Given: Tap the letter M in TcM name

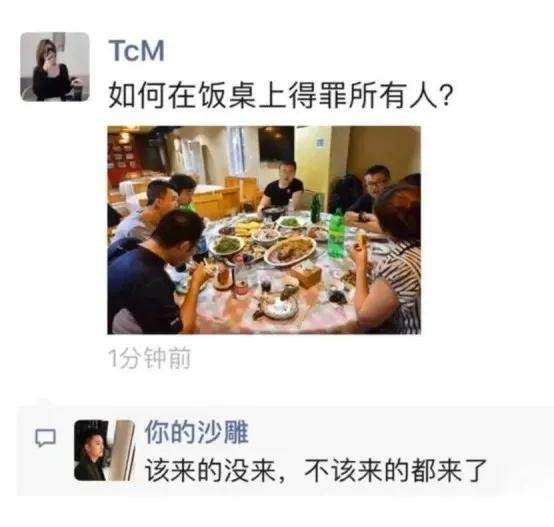Looking at the screenshot, I should [152, 51].
